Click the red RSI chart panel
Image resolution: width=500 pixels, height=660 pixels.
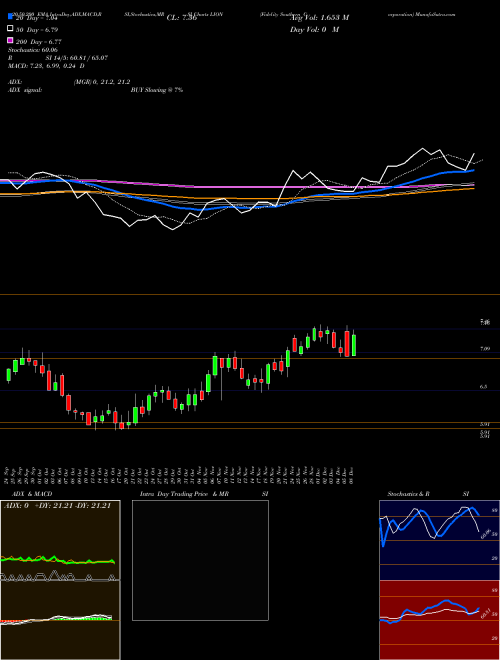[439, 620]
